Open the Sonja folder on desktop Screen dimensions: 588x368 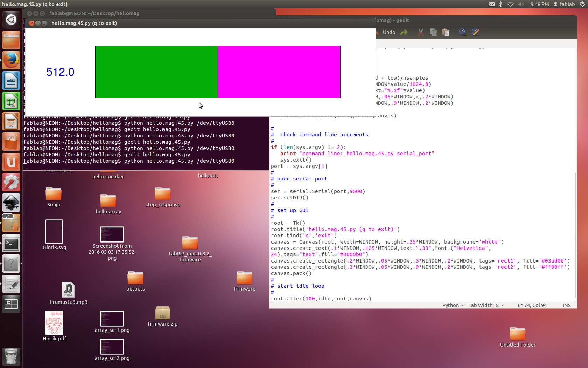click(54, 197)
